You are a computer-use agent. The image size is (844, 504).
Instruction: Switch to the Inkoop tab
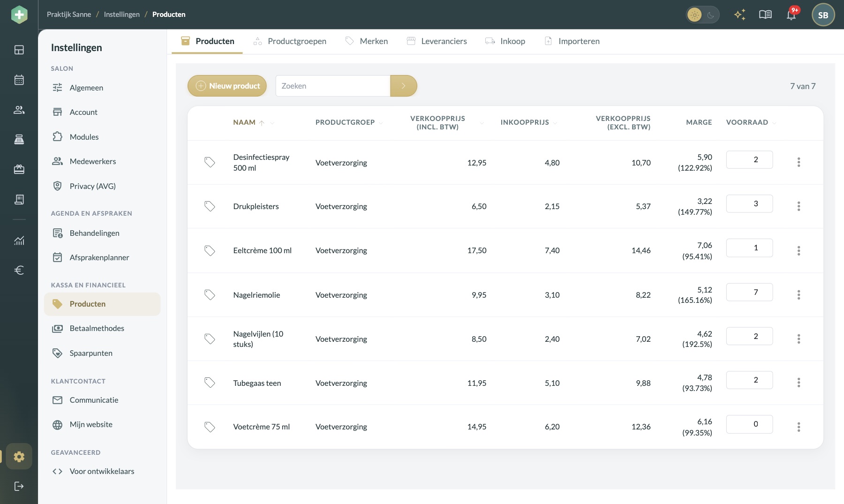point(505,41)
